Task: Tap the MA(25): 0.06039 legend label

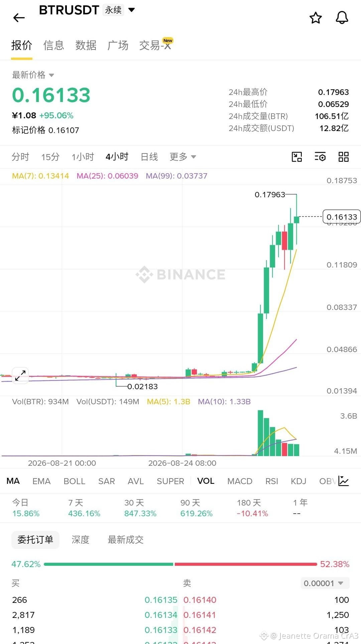Action: tap(107, 176)
